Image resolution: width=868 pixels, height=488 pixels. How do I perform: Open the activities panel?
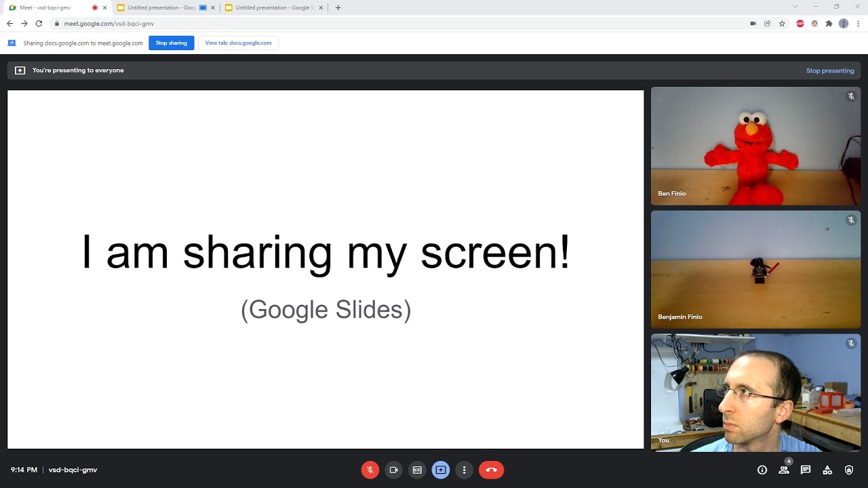pos(827,470)
